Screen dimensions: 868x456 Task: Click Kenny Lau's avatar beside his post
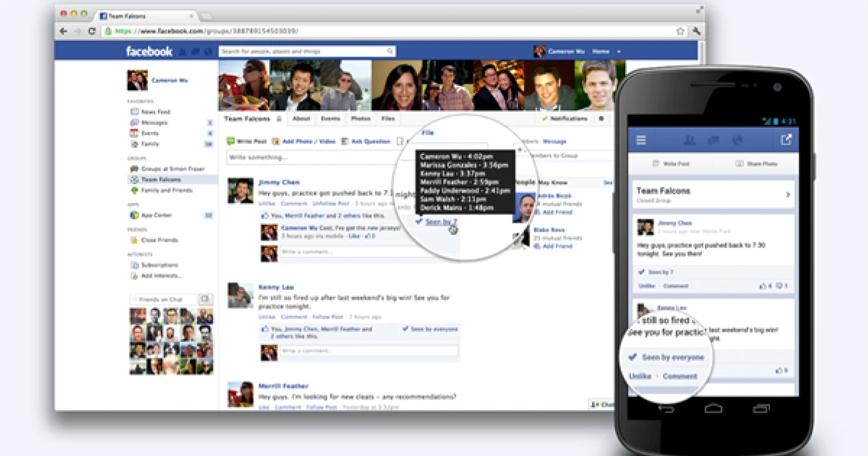pyautogui.click(x=240, y=296)
